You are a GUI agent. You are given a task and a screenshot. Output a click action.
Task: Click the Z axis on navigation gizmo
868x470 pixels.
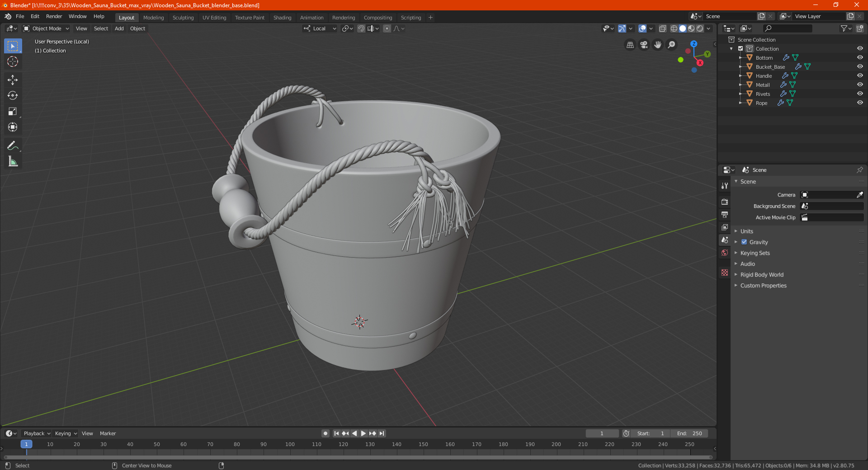(x=693, y=44)
